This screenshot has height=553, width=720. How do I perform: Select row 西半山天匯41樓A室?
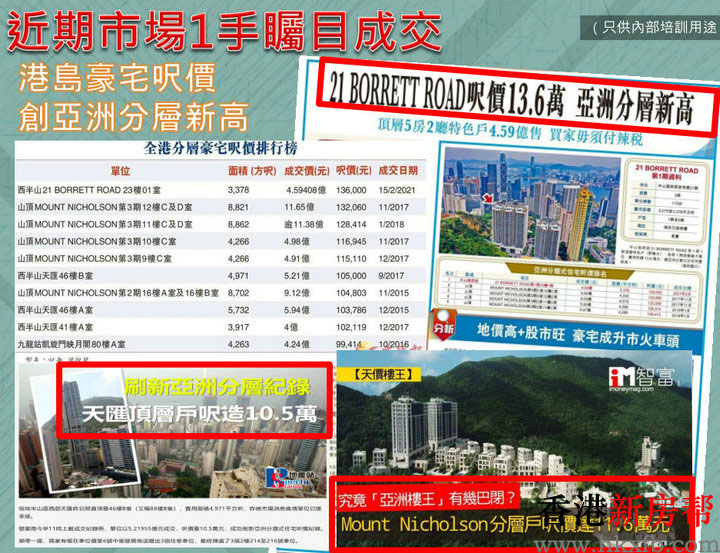tap(221, 327)
